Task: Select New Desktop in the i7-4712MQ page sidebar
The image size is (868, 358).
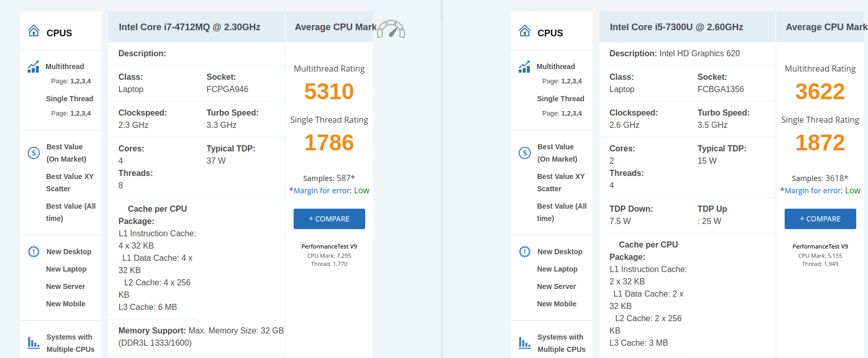Action: pos(69,252)
